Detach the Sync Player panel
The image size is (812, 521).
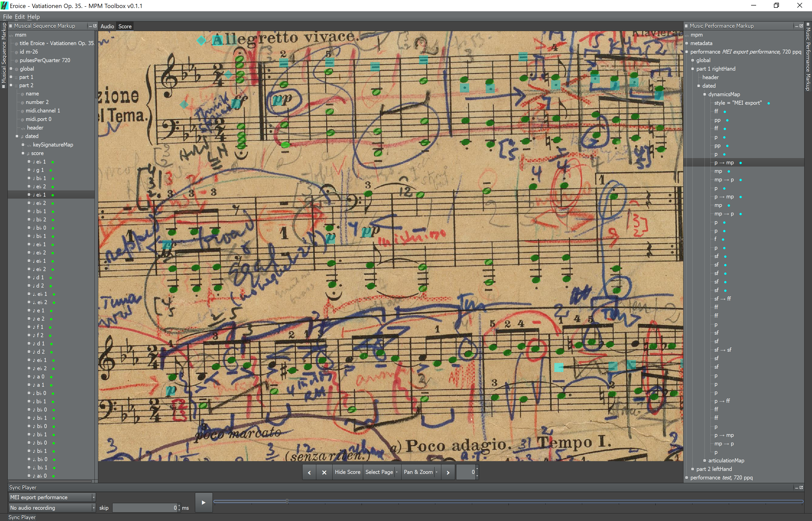click(x=801, y=487)
